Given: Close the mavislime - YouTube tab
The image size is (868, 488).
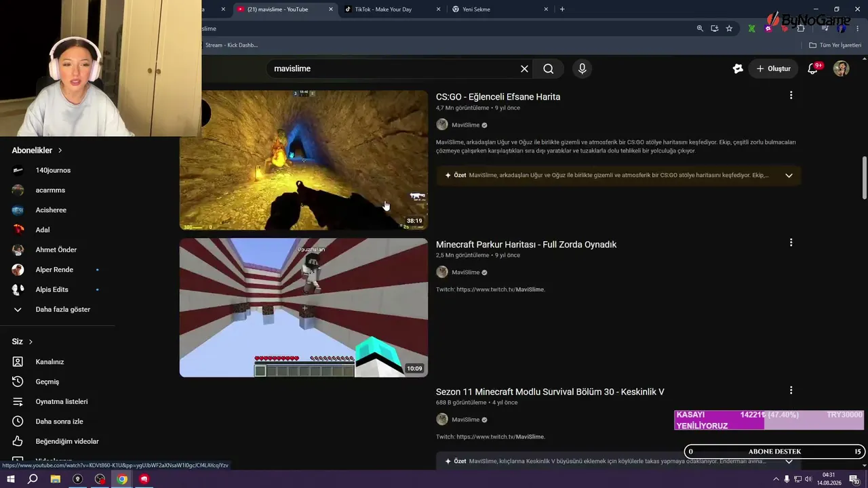Looking at the screenshot, I should (x=331, y=9).
